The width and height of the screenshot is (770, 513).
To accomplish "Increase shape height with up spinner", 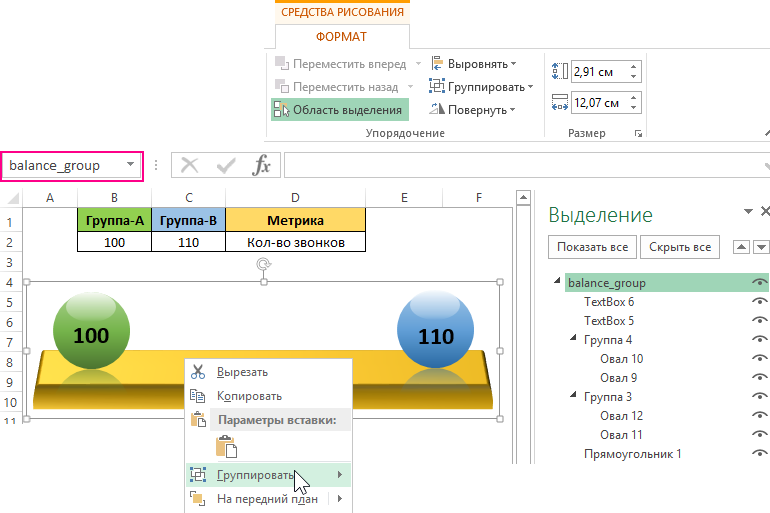I will point(633,67).
